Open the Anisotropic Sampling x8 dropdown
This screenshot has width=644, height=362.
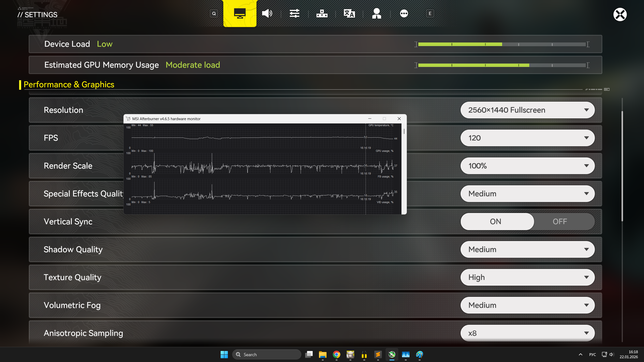click(528, 333)
